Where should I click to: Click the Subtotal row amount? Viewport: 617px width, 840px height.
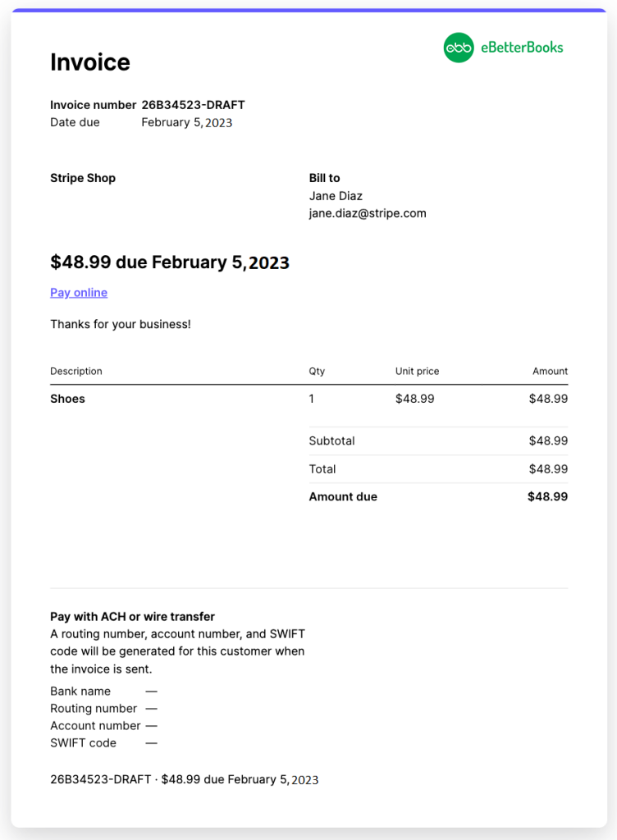548,441
